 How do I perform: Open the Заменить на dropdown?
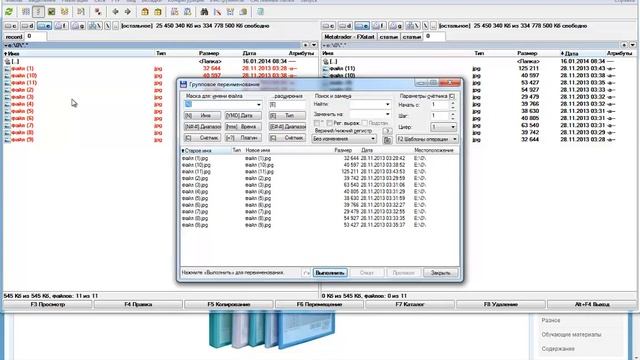pyautogui.click(x=387, y=114)
